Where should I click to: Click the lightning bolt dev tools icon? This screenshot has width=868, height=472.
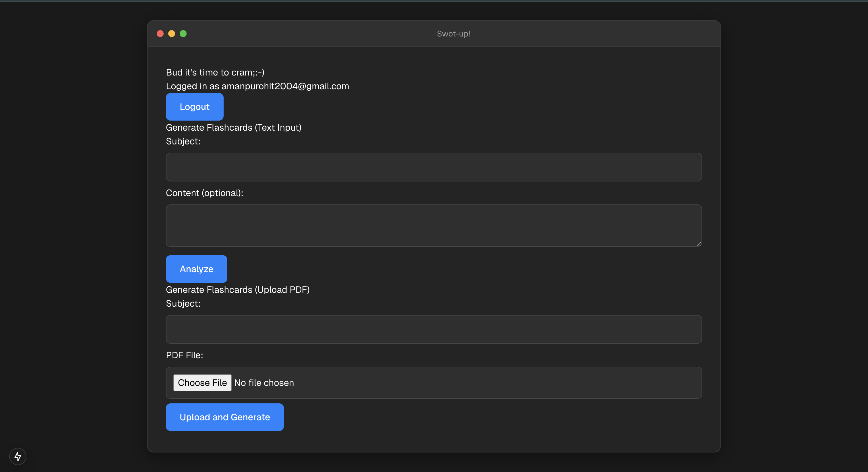pos(18,456)
